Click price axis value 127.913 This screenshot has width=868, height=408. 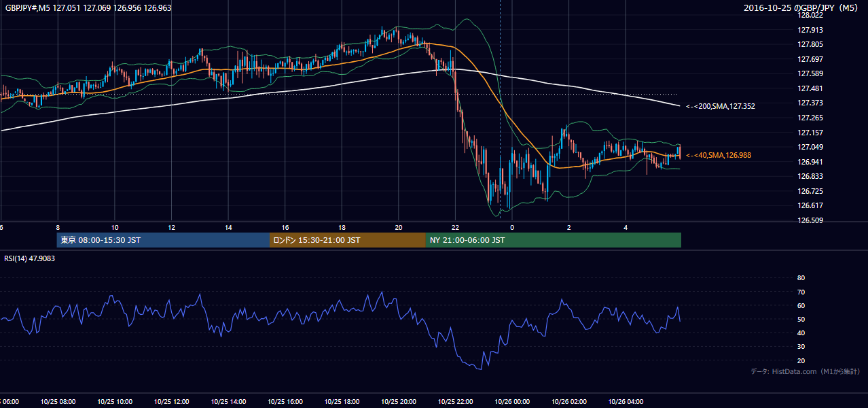point(810,30)
